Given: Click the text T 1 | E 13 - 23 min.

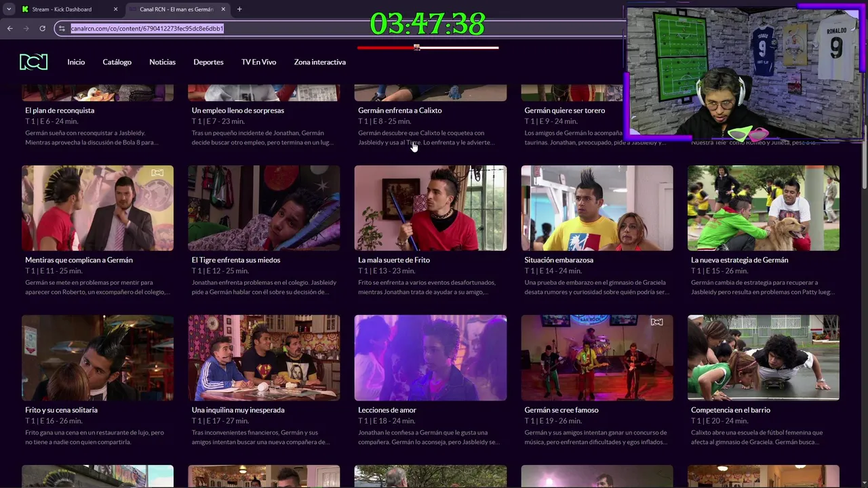Looking at the screenshot, I should (387, 271).
